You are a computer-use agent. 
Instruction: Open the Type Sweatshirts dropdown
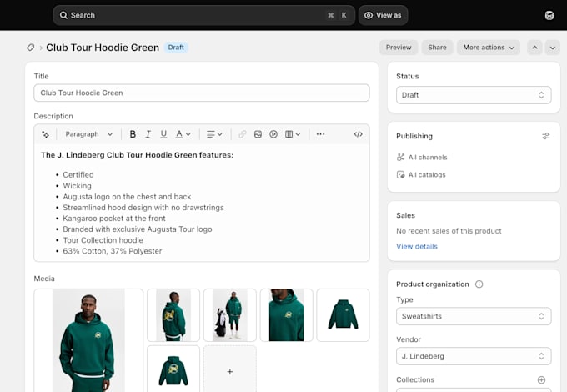(x=474, y=316)
